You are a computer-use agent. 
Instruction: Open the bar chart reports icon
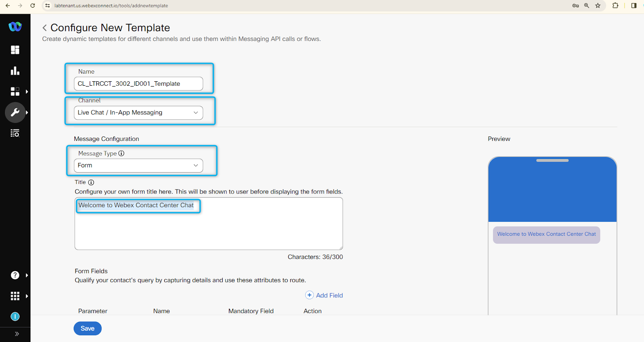[15, 71]
